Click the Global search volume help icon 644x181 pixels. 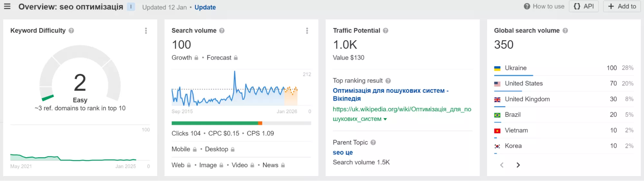(565, 31)
